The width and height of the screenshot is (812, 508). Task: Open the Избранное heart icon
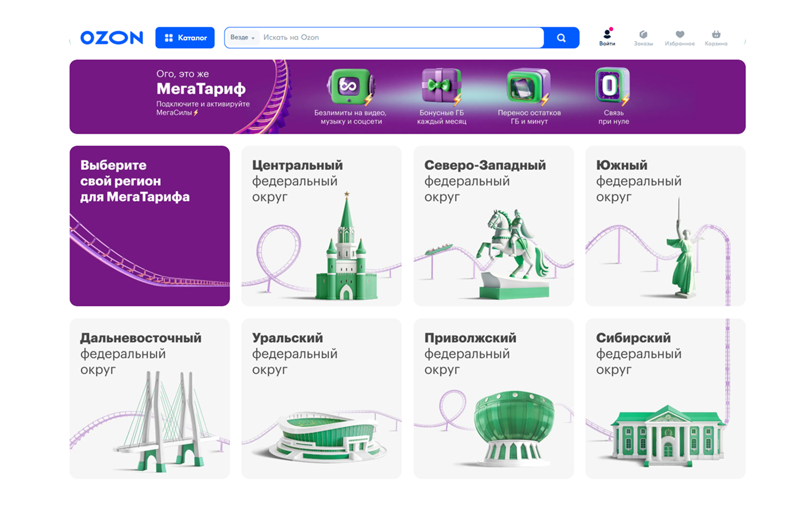tap(679, 38)
